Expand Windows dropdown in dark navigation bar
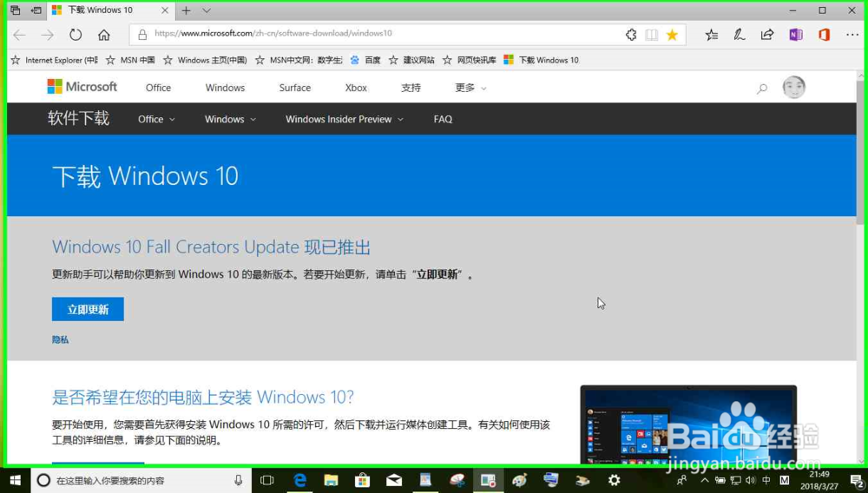 click(230, 119)
